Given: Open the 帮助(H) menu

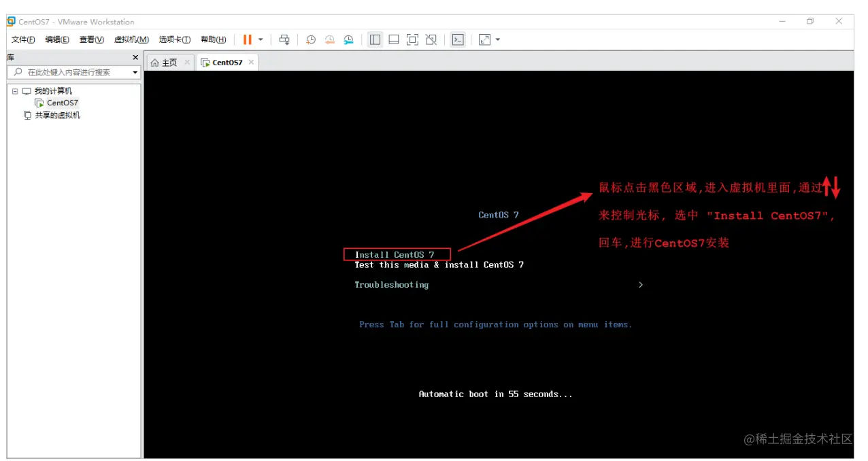Looking at the screenshot, I should [x=214, y=39].
